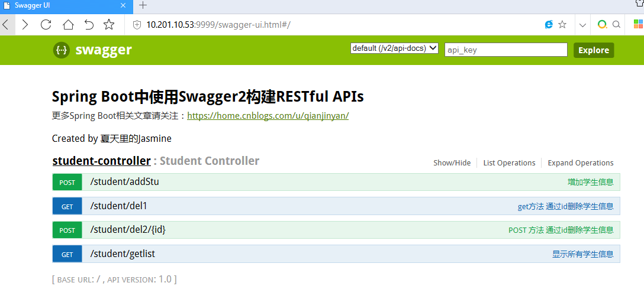Click the api_key input field
Image resolution: width=644 pixels, height=286 pixels.
coord(506,50)
